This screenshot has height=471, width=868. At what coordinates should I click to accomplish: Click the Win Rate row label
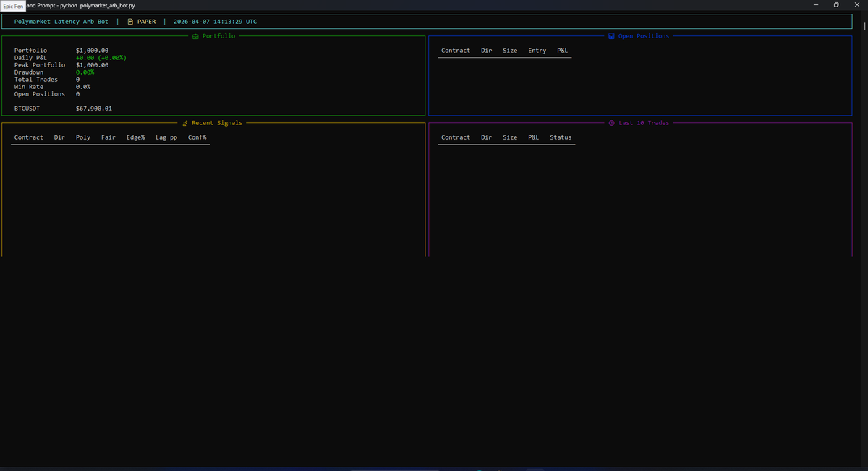(29, 87)
